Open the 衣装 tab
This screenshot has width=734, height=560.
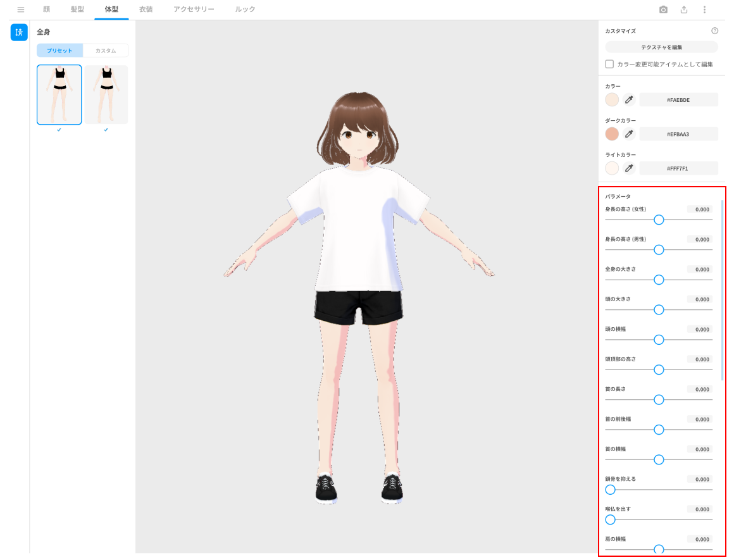pyautogui.click(x=146, y=9)
